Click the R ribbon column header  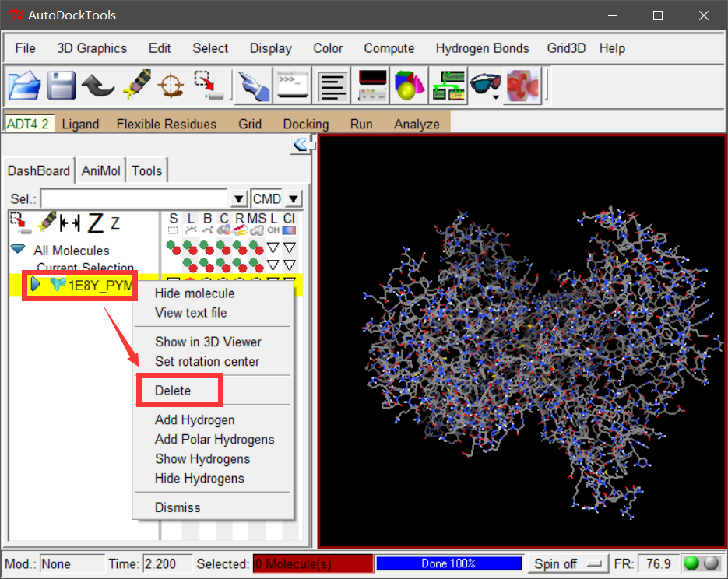pos(240,223)
